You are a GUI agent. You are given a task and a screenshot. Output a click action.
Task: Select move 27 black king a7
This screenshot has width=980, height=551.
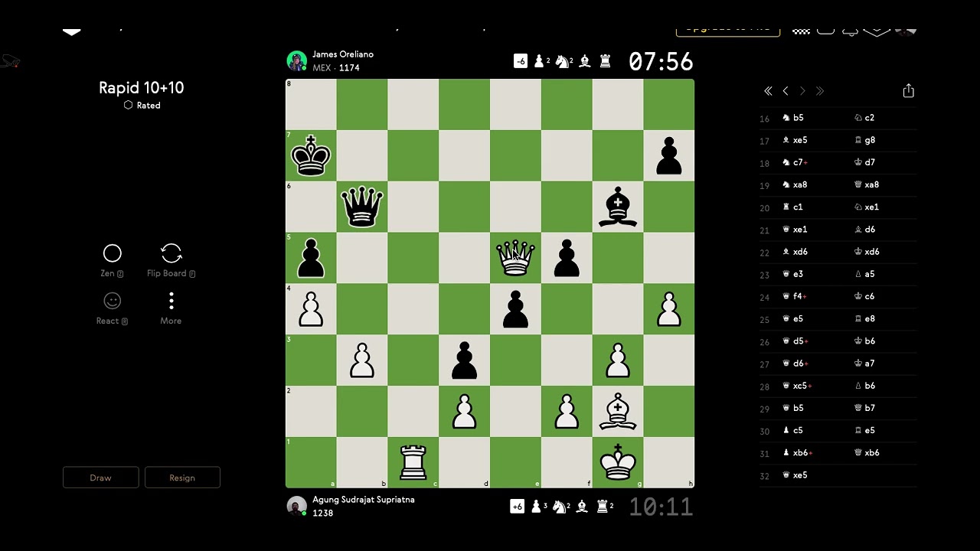(864, 364)
